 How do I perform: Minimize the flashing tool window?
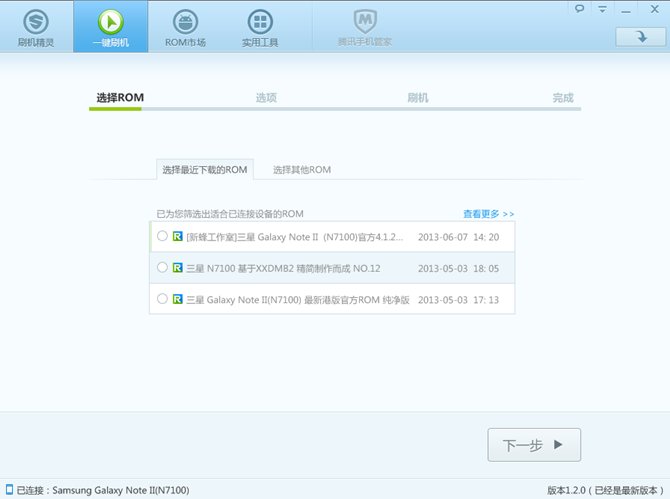pyautogui.click(x=626, y=10)
